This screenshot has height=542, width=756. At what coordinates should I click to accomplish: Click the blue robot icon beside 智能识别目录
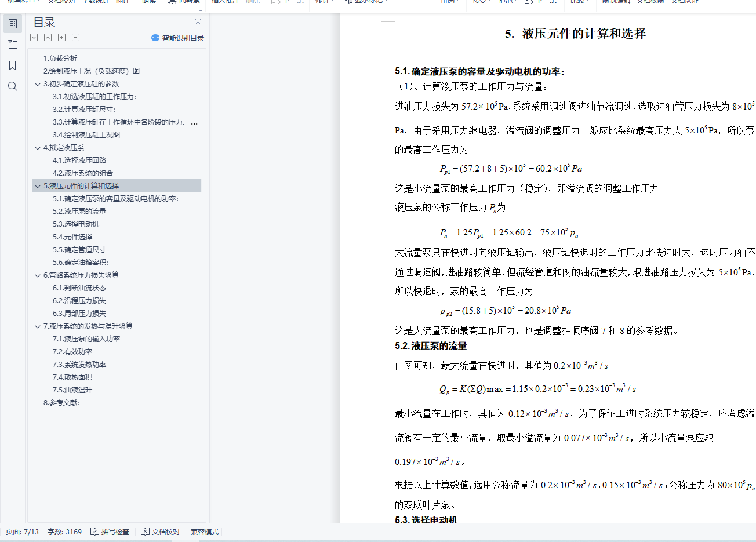[155, 38]
